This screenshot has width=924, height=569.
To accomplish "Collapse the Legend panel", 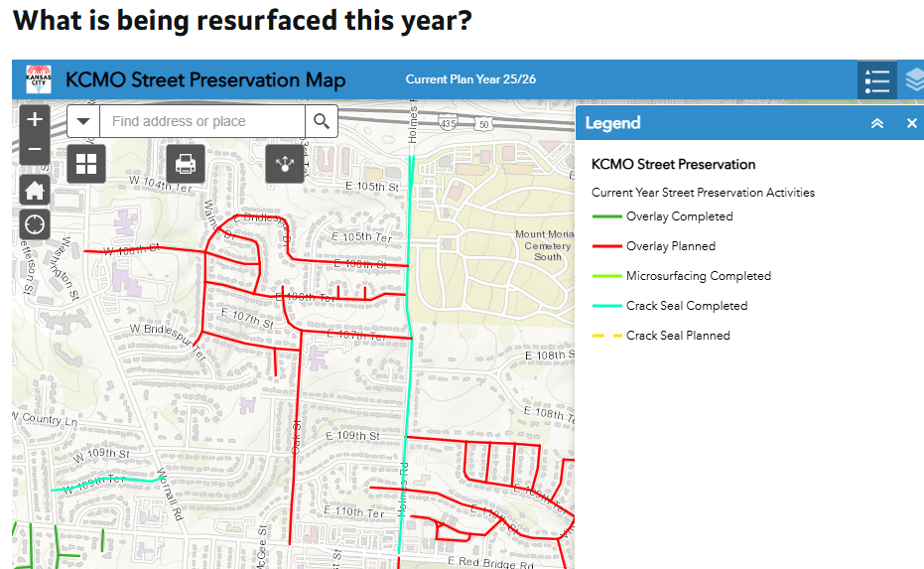I will pos(876,123).
